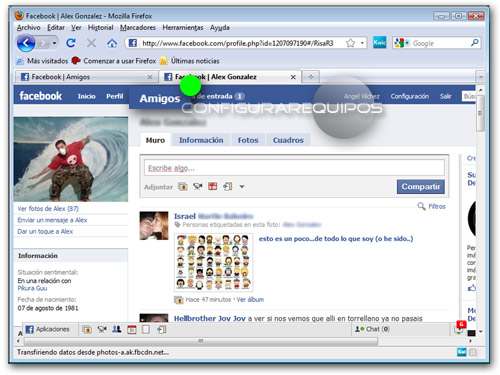Switch to the Información profile tab

(201, 140)
